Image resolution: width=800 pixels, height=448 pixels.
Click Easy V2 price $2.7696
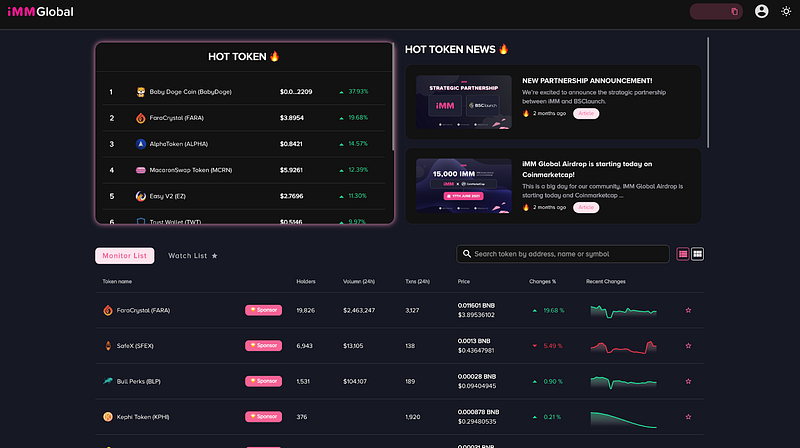point(291,196)
